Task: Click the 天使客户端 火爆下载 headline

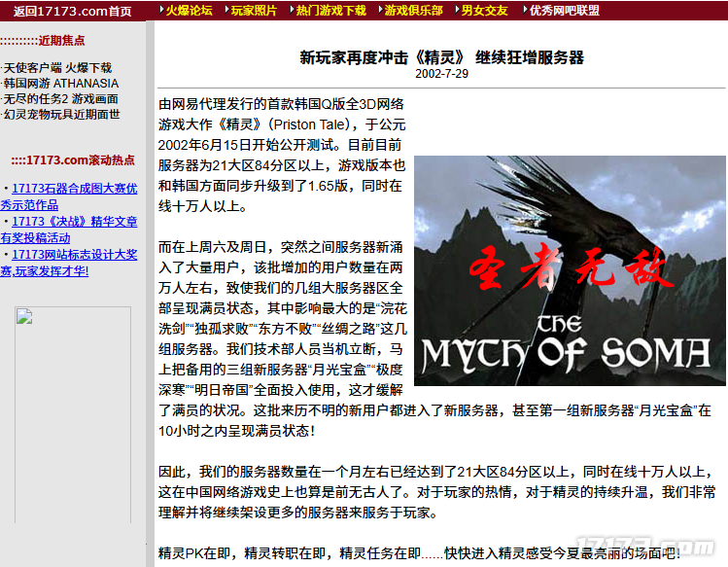Action: [x=57, y=68]
